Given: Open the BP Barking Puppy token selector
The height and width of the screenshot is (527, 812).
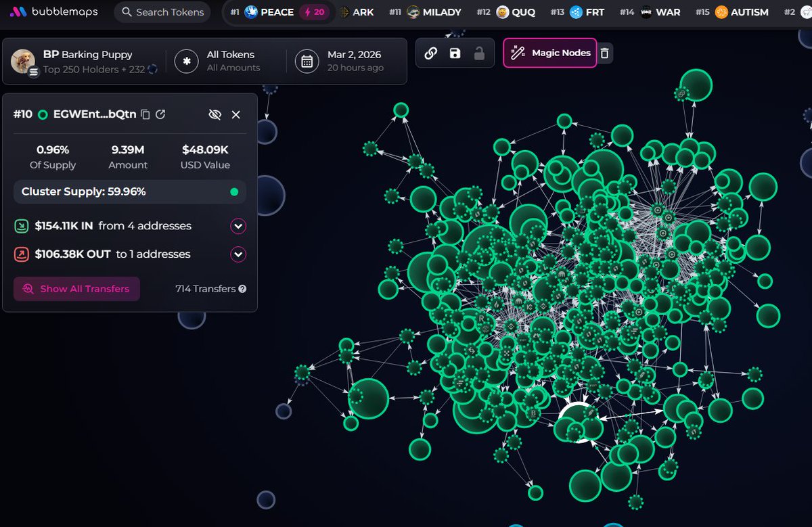Looking at the screenshot, I should [85, 62].
